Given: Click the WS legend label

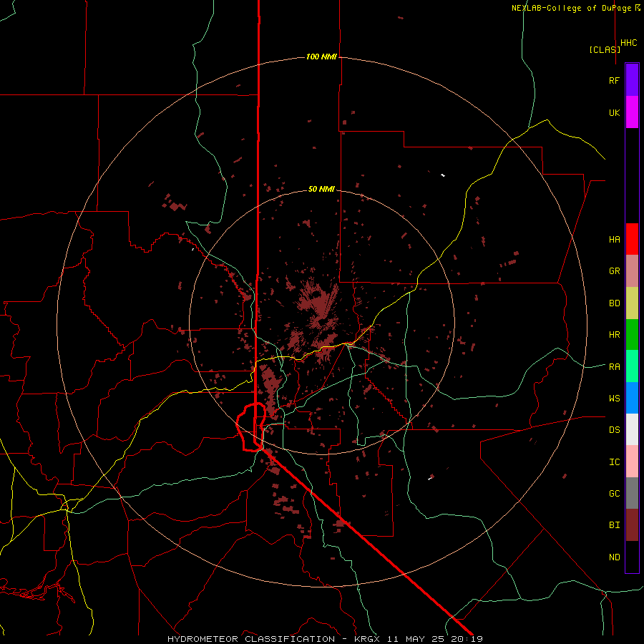Looking at the screenshot, I should point(614,399).
